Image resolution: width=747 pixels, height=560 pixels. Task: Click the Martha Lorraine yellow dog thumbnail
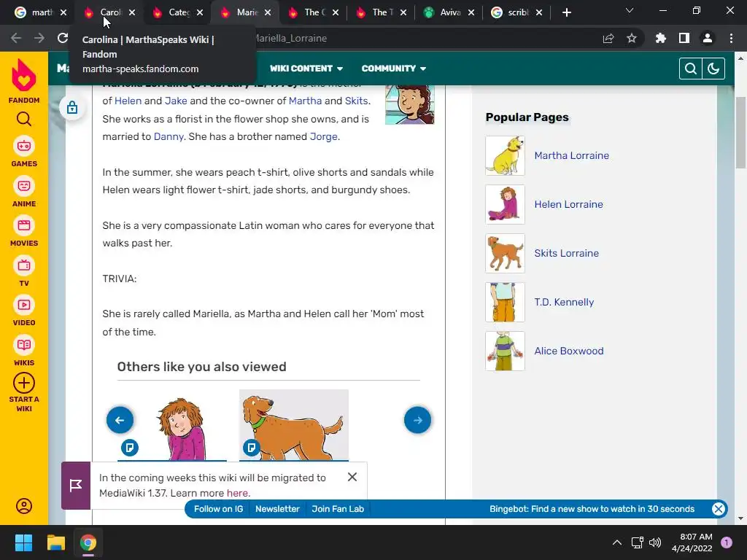tap(505, 156)
